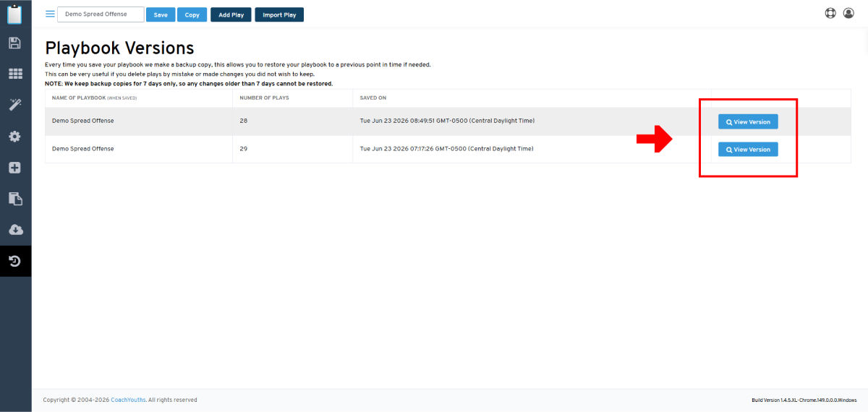Screen dimensions: 868x412
Task: Click the copy pages icon in sidebar
Action: 15,199
